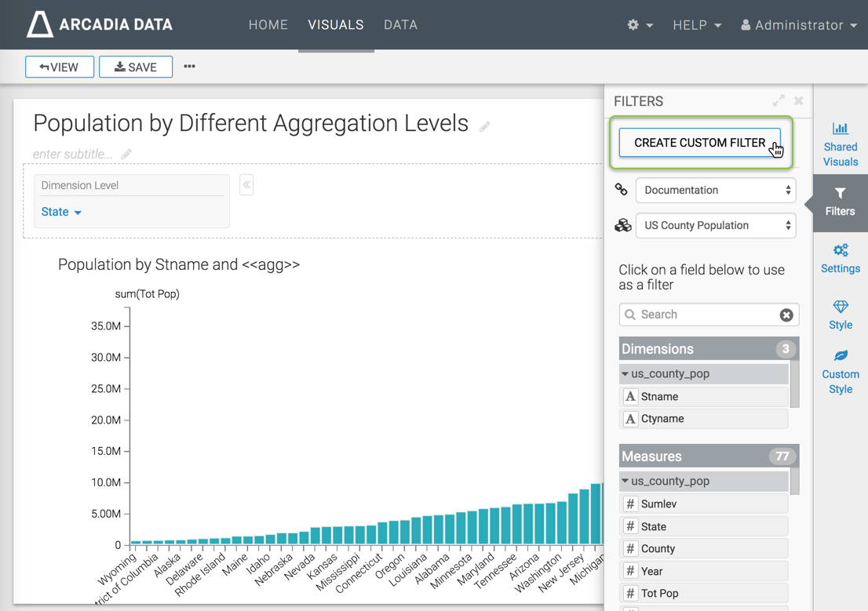Screen dimensions: 868x611
Task: Select the Tot Pop measure field
Action: [703, 594]
